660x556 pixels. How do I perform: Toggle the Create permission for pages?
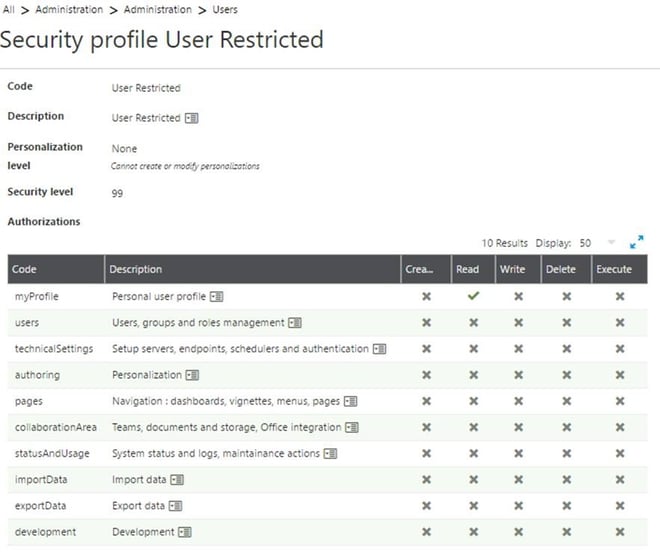click(x=426, y=401)
